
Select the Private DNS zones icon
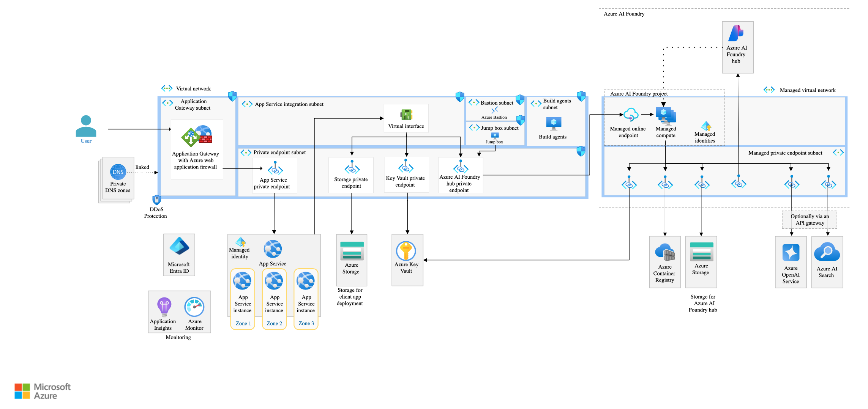tap(118, 172)
